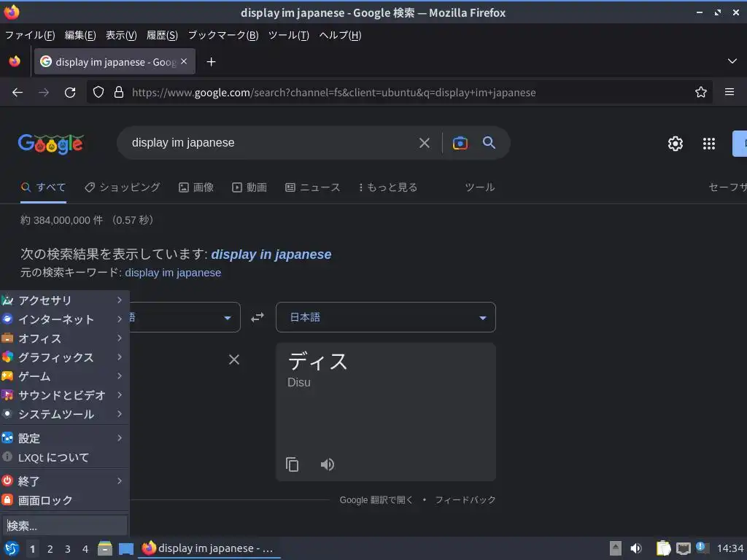Click the 検索 menu search field
747x560 pixels.
pyautogui.click(x=65, y=526)
